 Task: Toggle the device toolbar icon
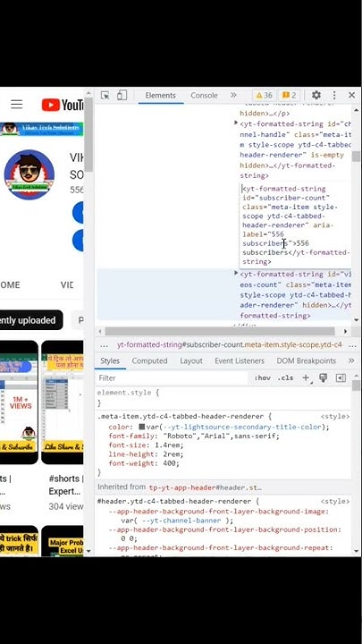[122, 96]
